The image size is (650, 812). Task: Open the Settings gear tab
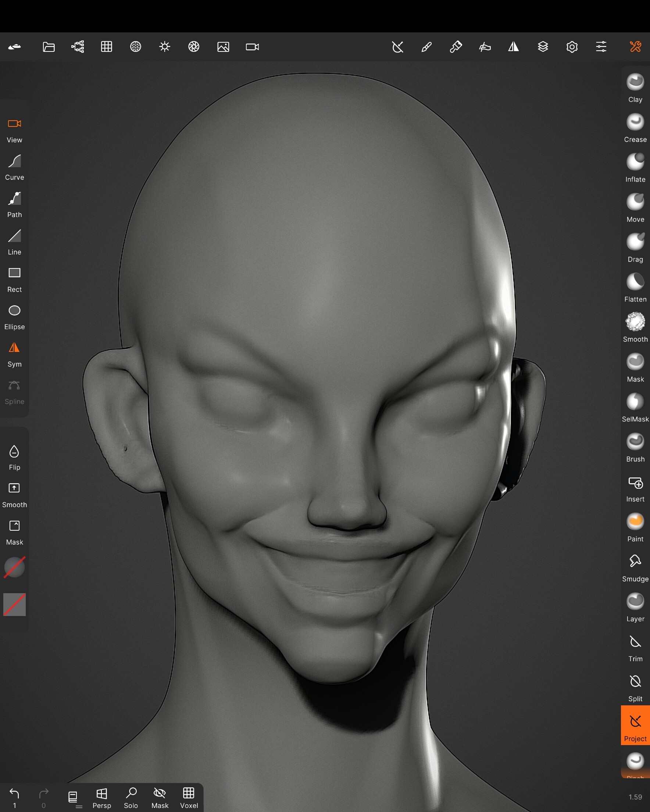point(572,47)
